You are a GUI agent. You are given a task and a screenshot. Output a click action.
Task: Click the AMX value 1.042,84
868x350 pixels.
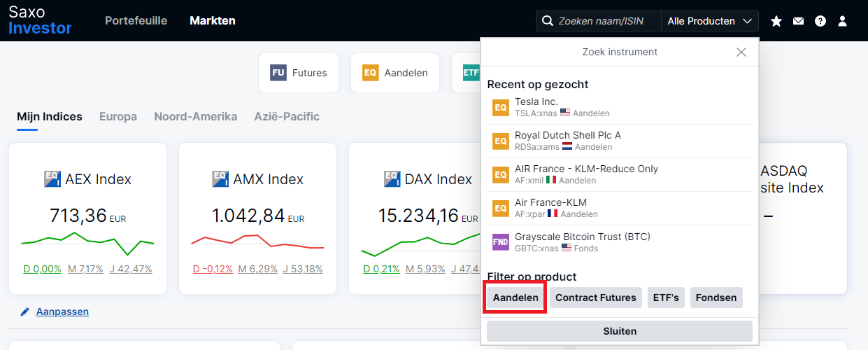click(x=248, y=216)
